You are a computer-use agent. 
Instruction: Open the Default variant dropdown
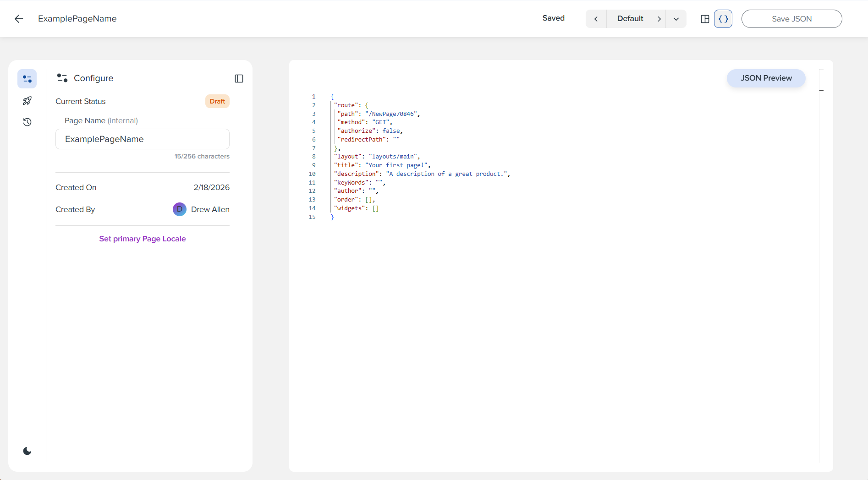676,19
